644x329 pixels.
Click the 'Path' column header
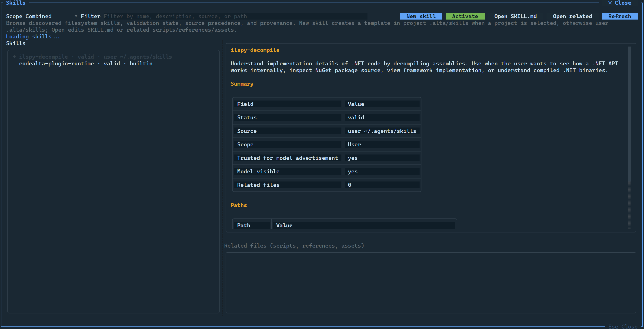coord(252,225)
